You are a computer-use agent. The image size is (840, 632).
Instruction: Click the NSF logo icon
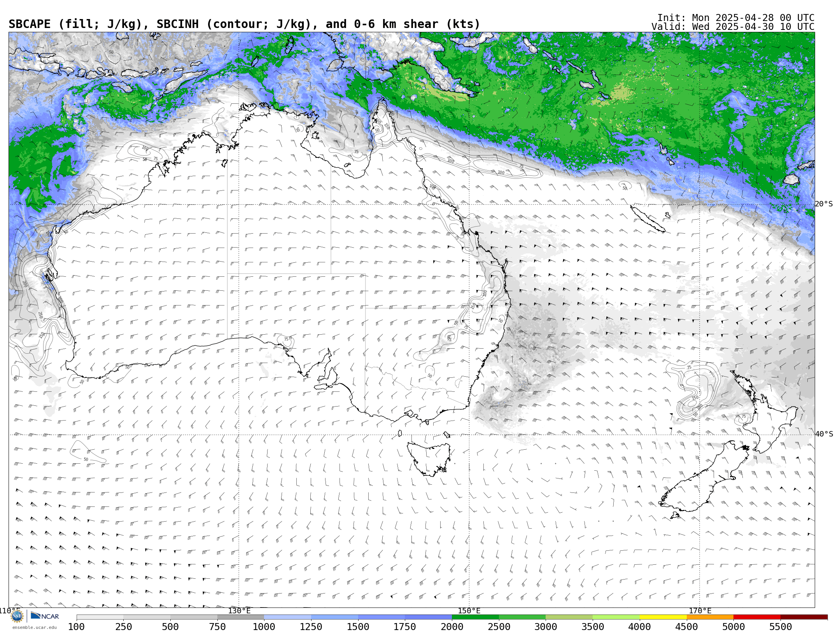(x=17, y=616)
